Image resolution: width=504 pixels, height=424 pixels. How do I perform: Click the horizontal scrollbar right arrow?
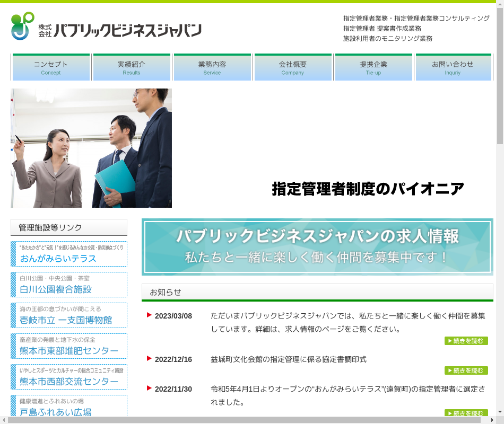(491, 420)
